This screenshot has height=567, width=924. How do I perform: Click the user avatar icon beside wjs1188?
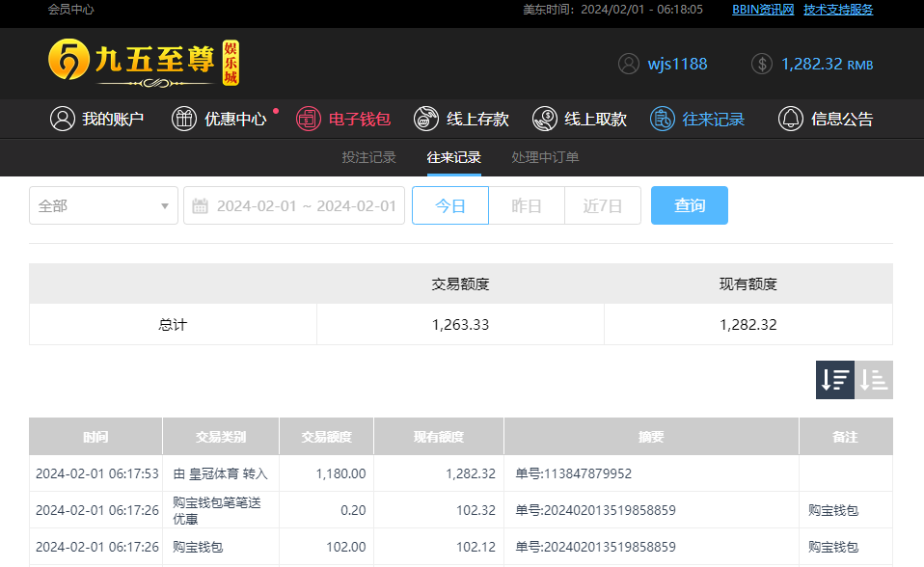pyautogui.click(x=629, y=64)
